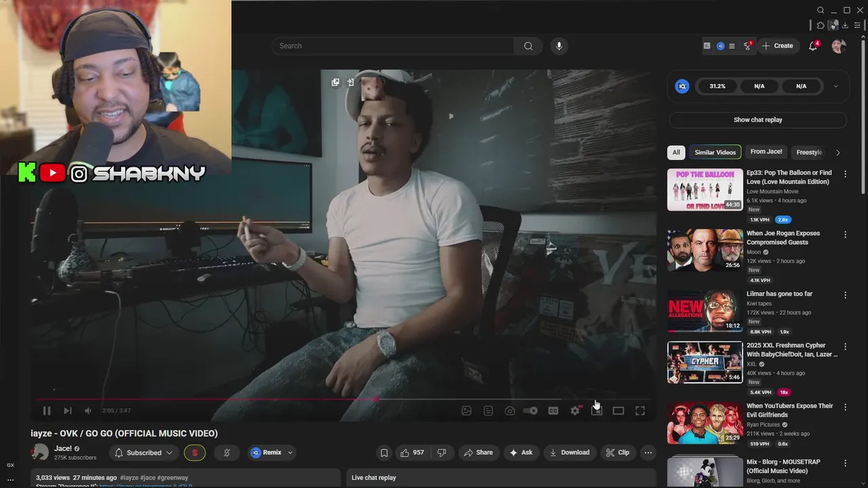This screenshot has height=488, width=868.
Task: Take a screenshot with the camera icon
Action: 510,411
